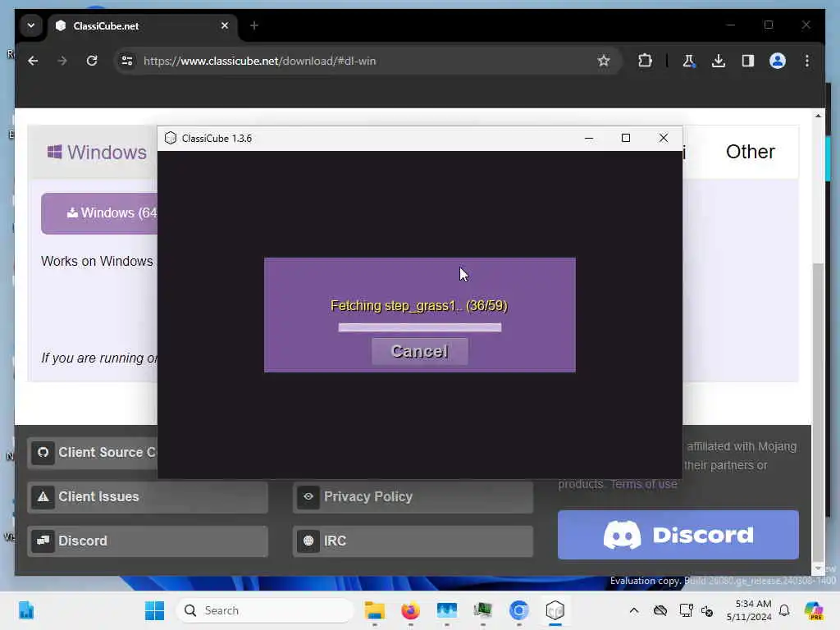Open notifications bell
840x630 pixels.
tap(784, 610)
